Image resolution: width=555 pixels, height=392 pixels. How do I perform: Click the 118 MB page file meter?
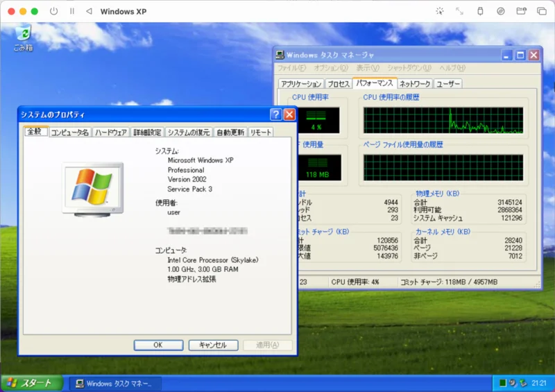coord(320,167)
